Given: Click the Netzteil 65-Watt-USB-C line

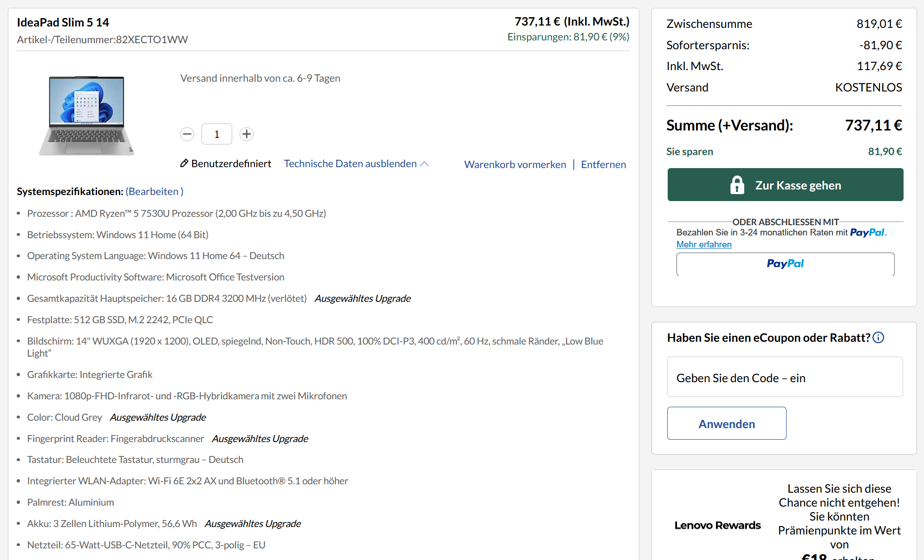Looking at the screenshot, I should point(146,545).
